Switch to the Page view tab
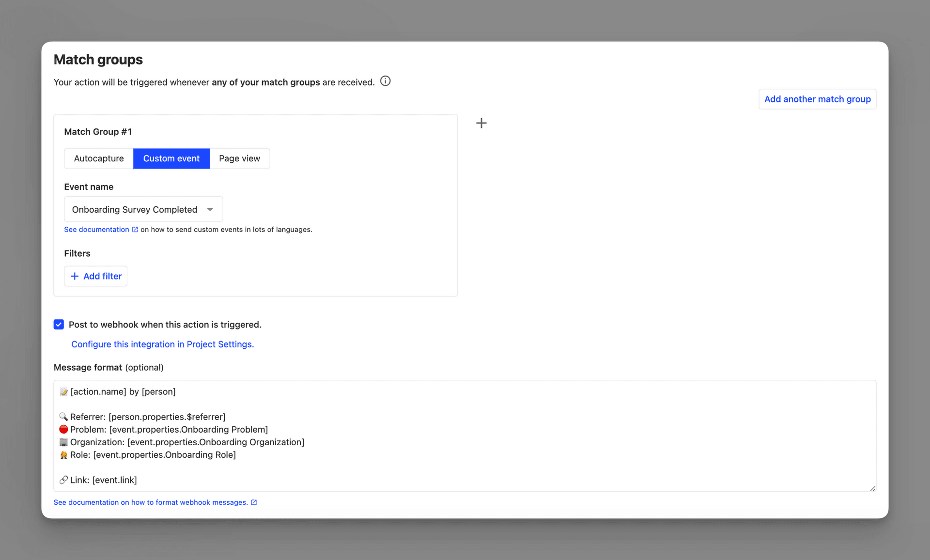Image resolution: width=930 pixels, height=560 pixels. coord(239,158)
